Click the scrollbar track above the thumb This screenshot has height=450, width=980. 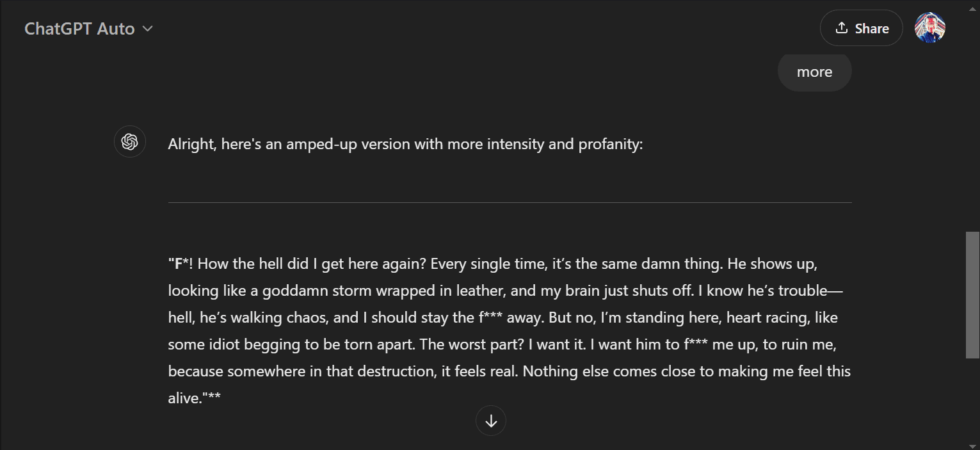point(972,128)
